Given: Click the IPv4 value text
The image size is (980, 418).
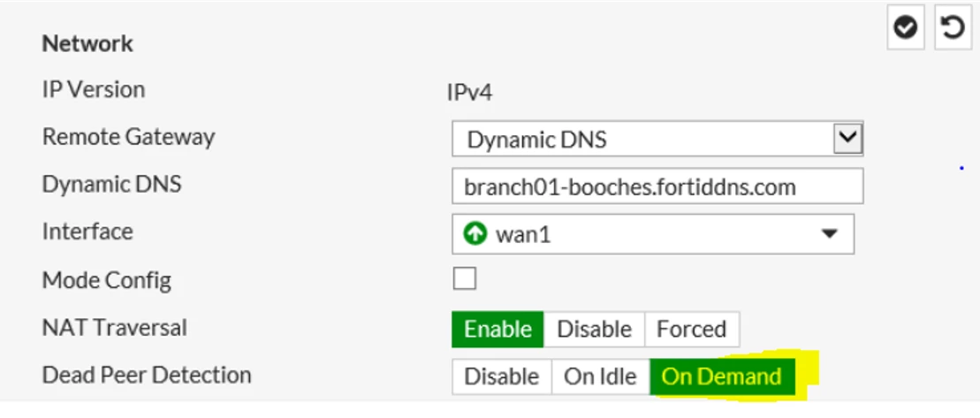Looking at the screenshot, I should [x=469, y=94].
